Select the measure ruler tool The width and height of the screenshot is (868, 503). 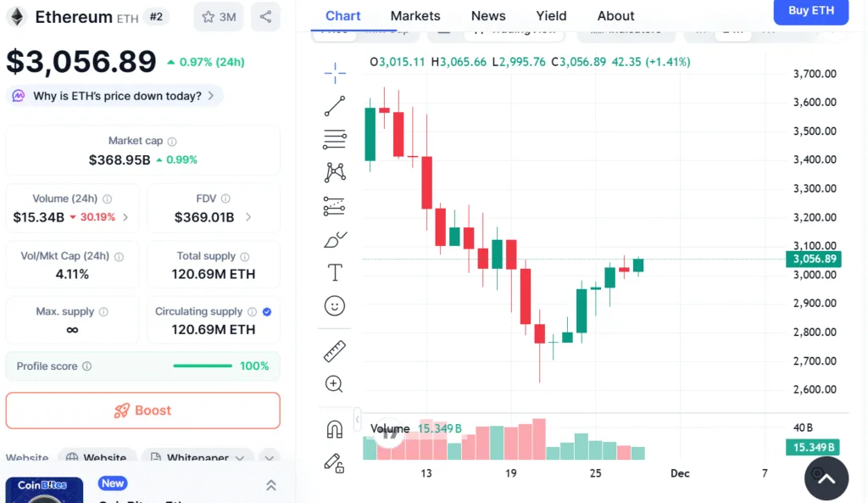[334, 350]
